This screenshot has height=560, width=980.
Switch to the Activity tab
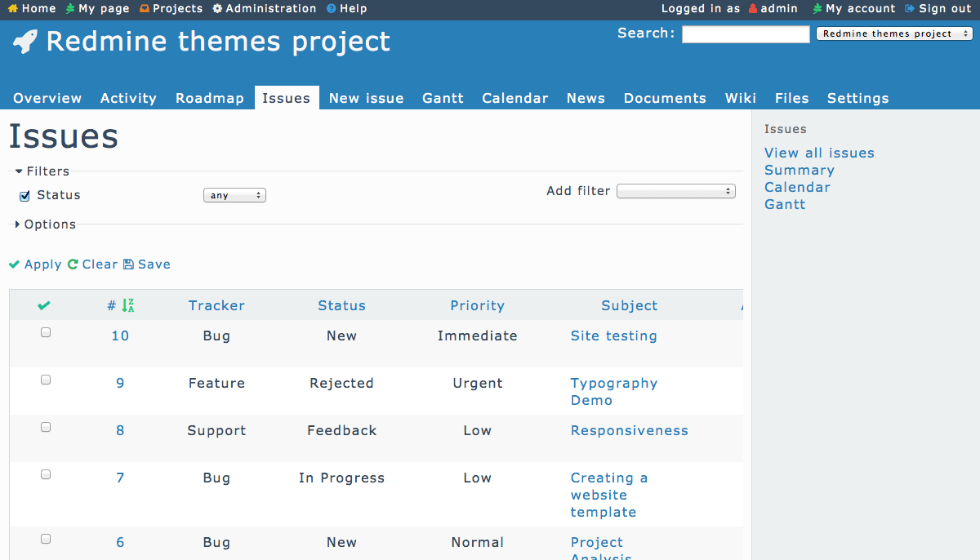pos(128,98)
